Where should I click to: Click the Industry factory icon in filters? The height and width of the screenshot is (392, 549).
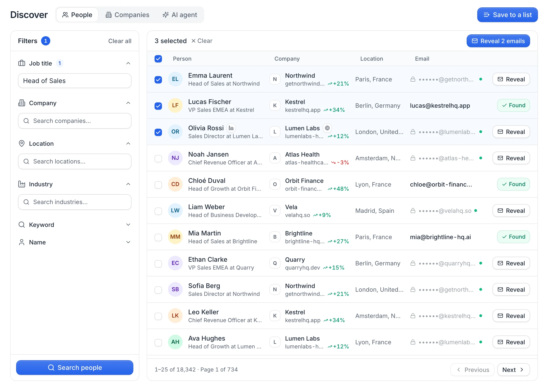[x=22, y=184]
